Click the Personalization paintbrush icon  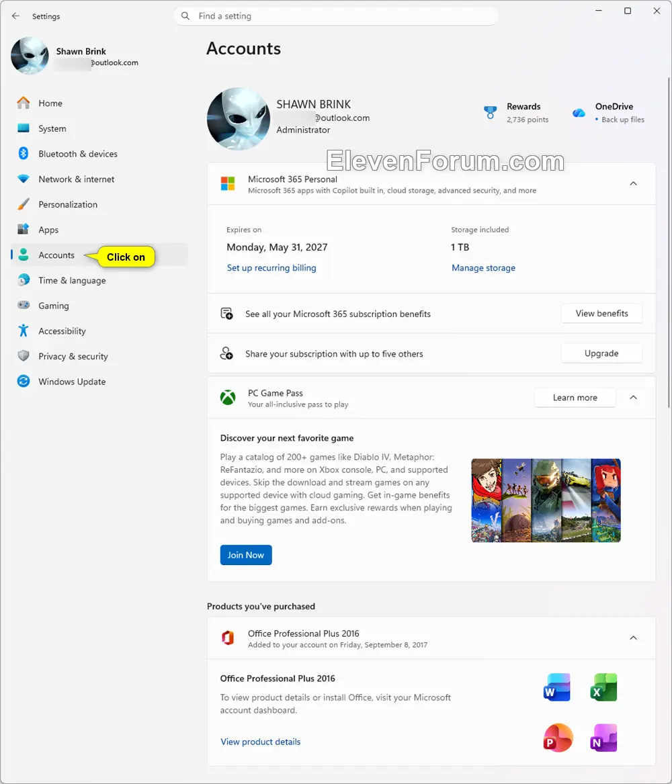(24, 204)
